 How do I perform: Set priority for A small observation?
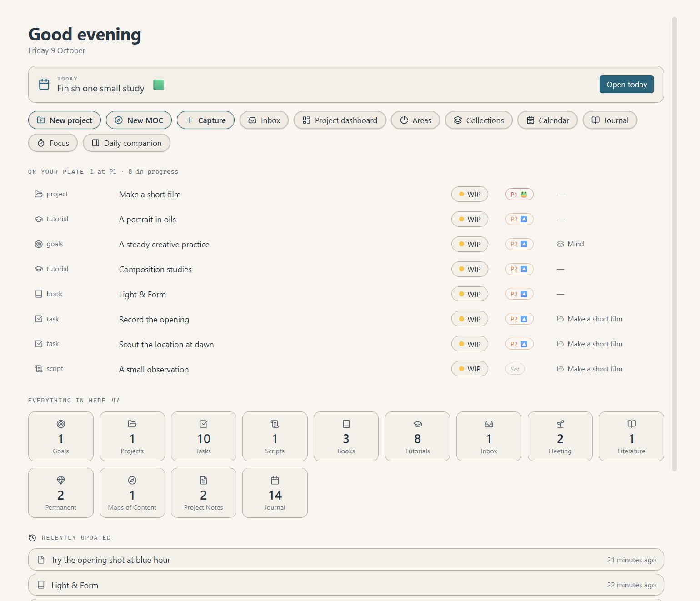click(x=515, y=369)
